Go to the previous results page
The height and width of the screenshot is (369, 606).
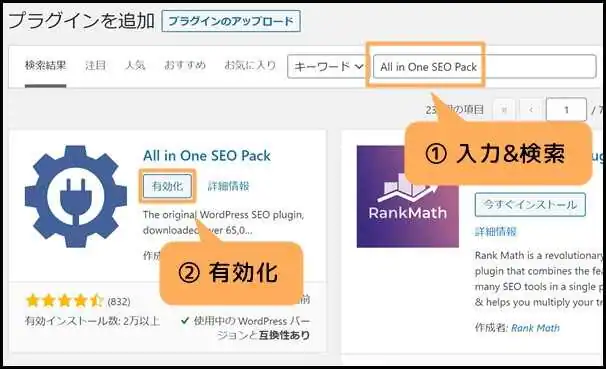coord(531,110)
